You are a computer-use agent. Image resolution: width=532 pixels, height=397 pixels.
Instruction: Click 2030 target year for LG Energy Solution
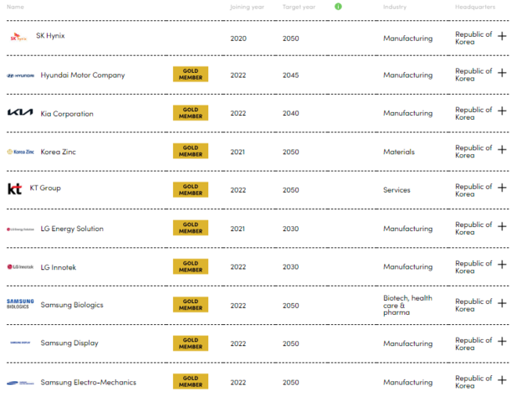pos(291,229)
